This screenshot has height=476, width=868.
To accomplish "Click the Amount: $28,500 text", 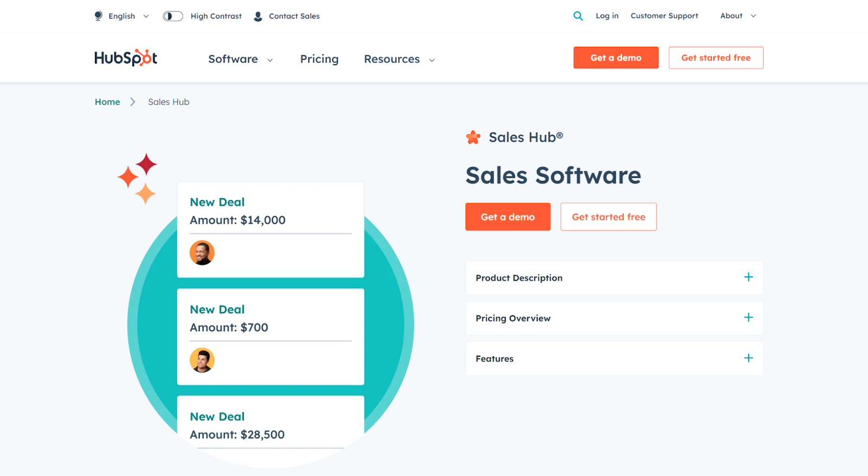I will [x=237, y=434].
